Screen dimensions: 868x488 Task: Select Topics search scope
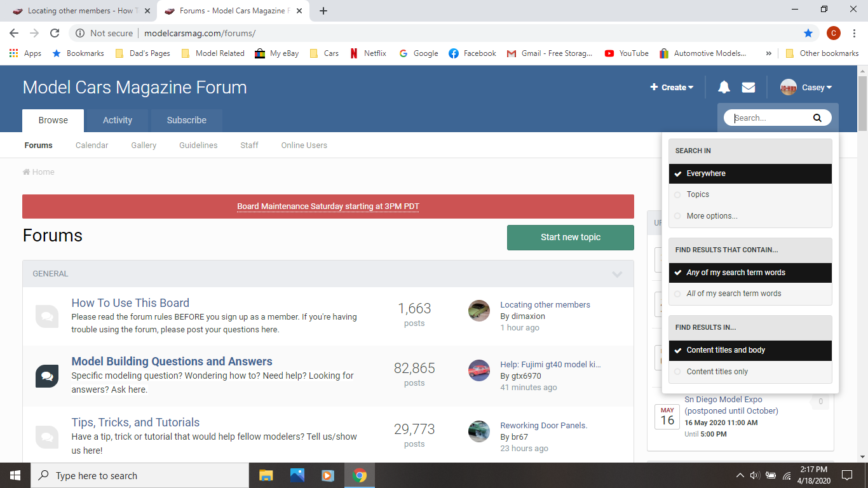[x=750, y=194]
